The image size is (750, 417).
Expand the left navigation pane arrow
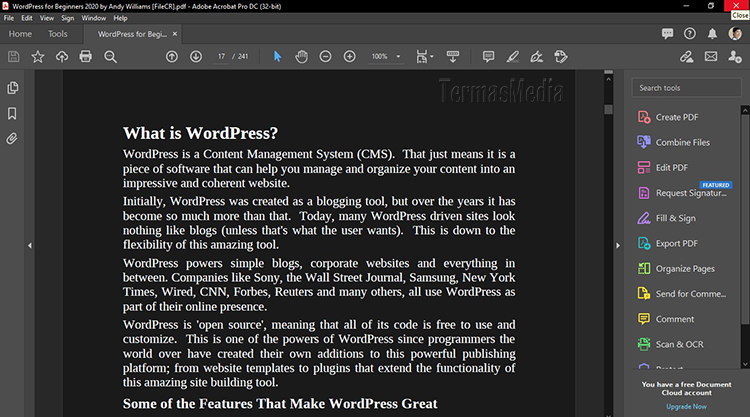coord(30,245)
